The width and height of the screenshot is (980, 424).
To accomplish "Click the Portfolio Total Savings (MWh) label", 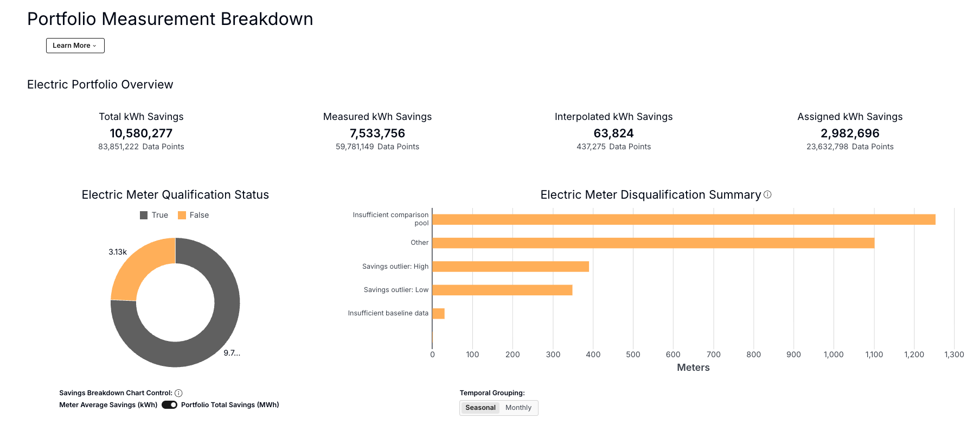I will tap(230, 405).
